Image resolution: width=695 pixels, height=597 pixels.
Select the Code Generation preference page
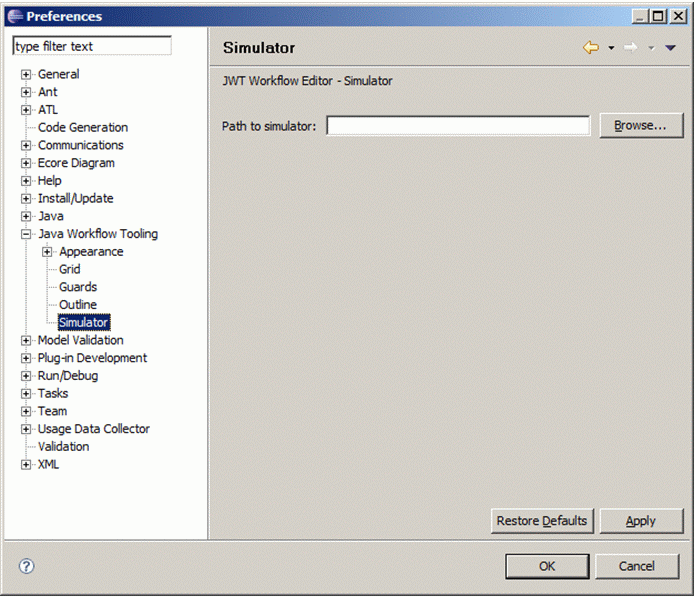click(x=83, y=127)
